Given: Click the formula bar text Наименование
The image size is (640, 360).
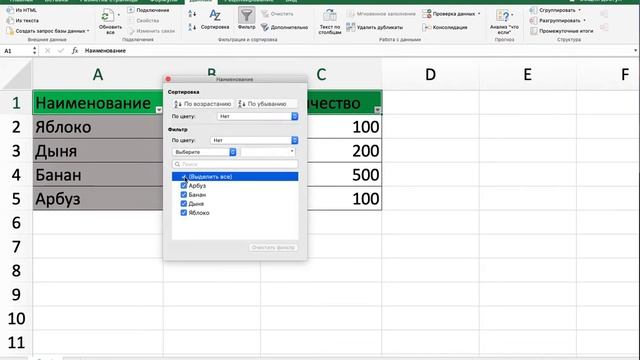Looking at the screenshot, I should coord(105,51).
